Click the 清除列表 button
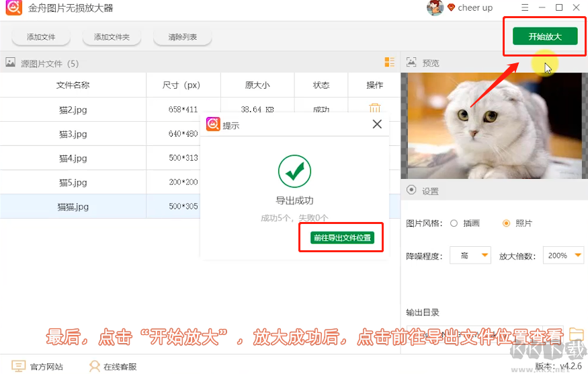The image size is (588, 374). coord(183,37)
